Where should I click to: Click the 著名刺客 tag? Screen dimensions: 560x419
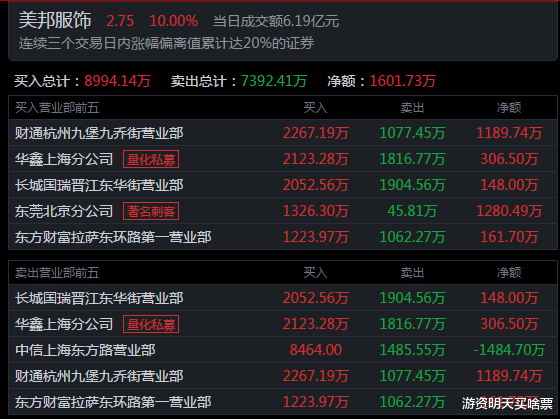click(151, 211)
